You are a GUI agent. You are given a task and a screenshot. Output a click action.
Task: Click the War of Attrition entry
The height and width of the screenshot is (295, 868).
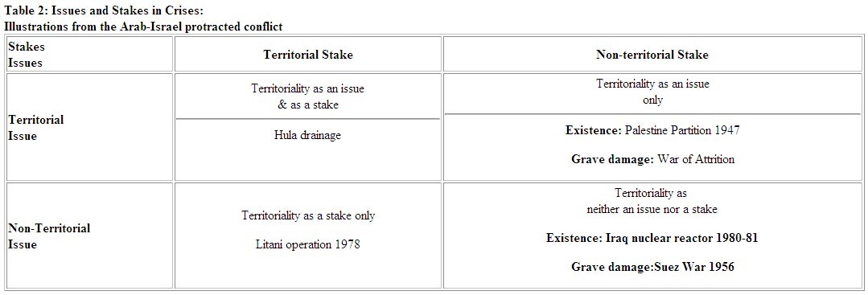click(x=696, y=159)
